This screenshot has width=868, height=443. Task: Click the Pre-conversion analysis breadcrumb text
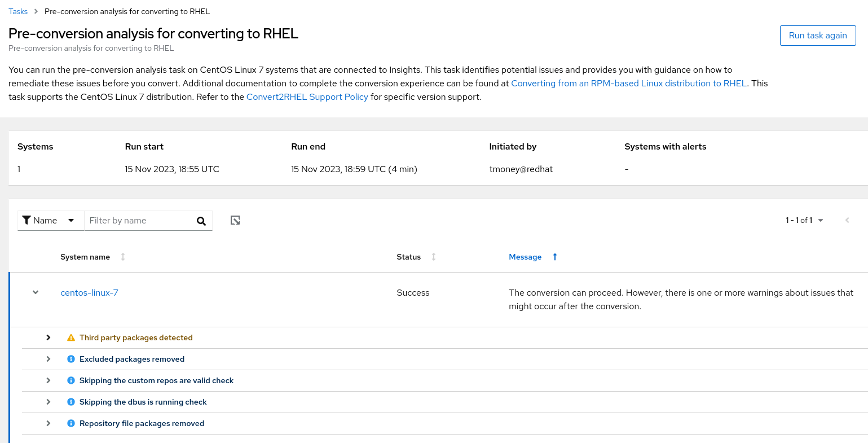(x=127, y=11)
